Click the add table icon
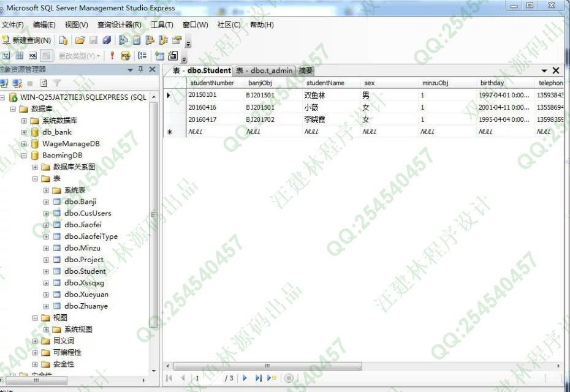Viewport: 570px width, 392px height. point(159,56)
